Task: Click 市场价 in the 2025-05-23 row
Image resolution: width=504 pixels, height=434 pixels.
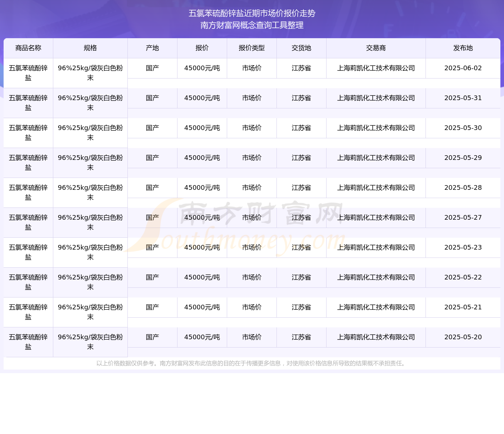Action: point(252,247)
